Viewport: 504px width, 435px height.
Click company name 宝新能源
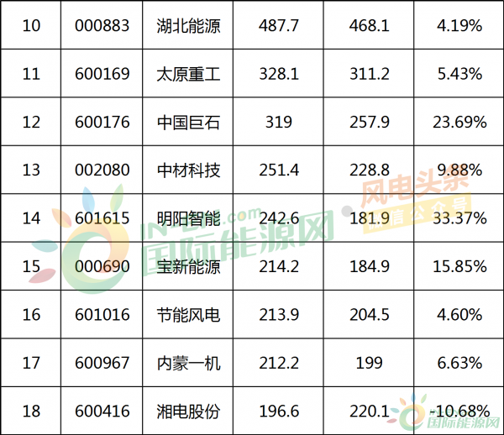188,267
